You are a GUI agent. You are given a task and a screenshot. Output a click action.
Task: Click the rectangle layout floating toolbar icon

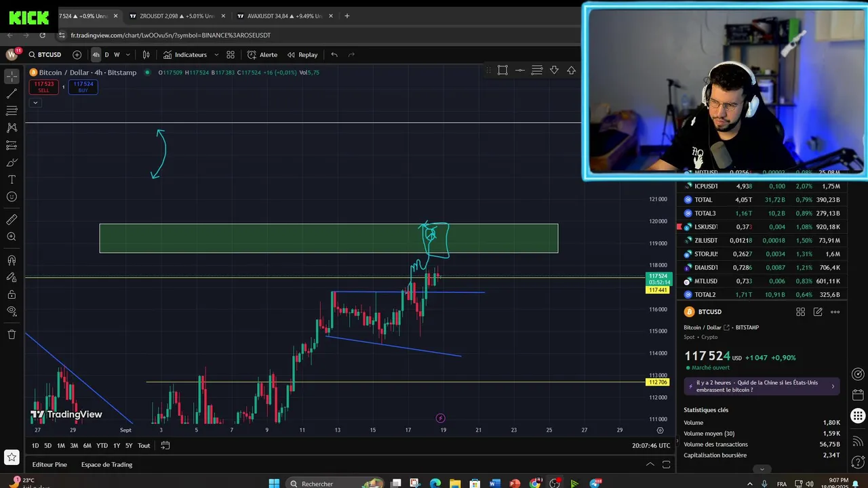[502, 70]
